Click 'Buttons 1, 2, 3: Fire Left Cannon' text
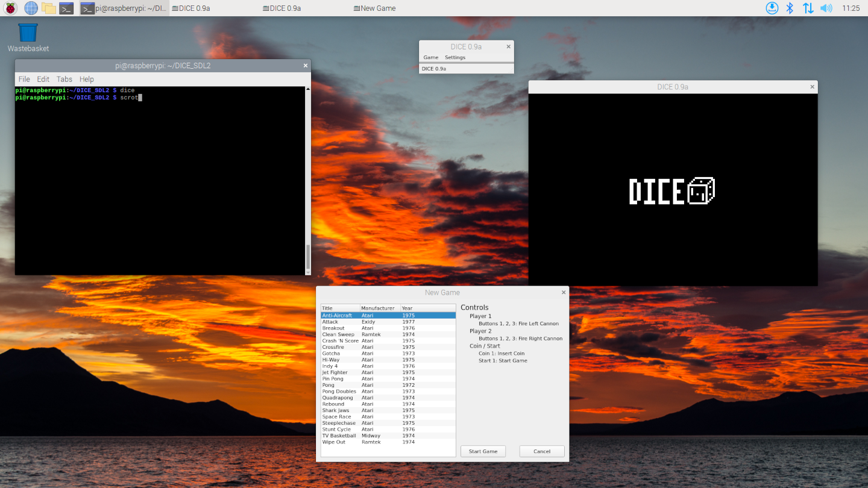868x488 pixels. coord(518,324)
